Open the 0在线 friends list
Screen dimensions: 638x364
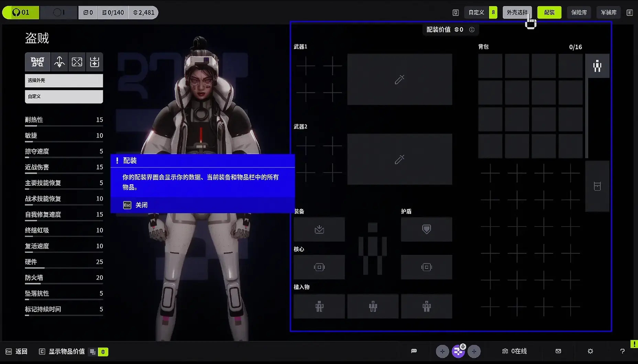[515, 351]
